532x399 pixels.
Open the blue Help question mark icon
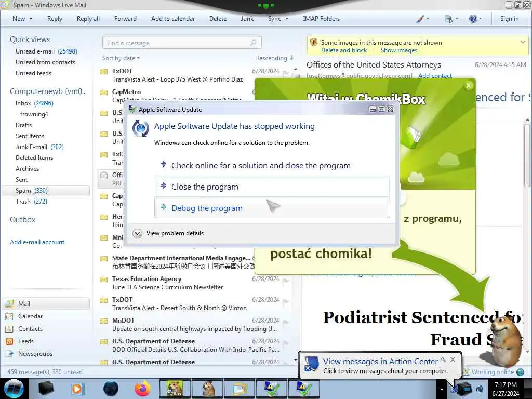coord(473,19)
